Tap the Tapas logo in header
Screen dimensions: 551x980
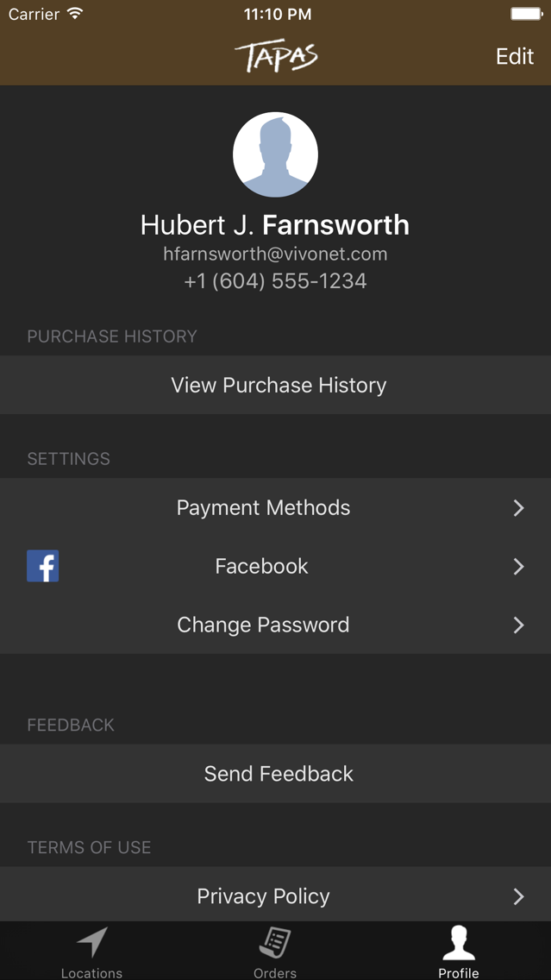(276, 57)
